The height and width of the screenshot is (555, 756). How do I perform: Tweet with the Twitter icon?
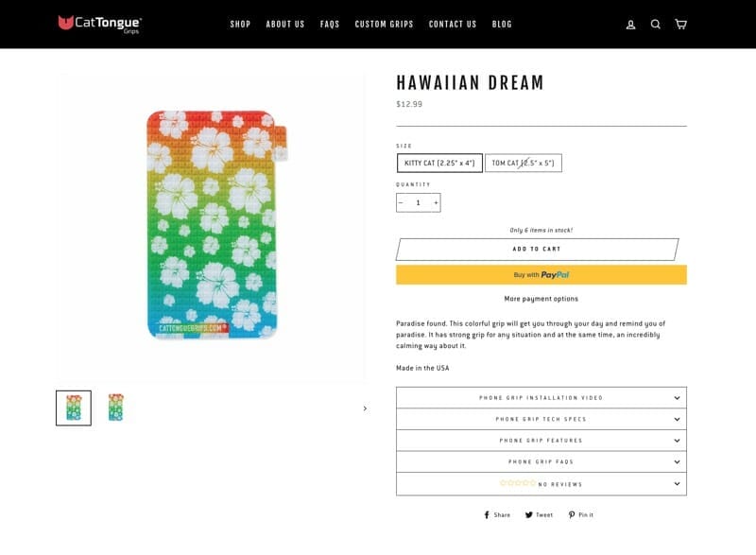[530, 515]
